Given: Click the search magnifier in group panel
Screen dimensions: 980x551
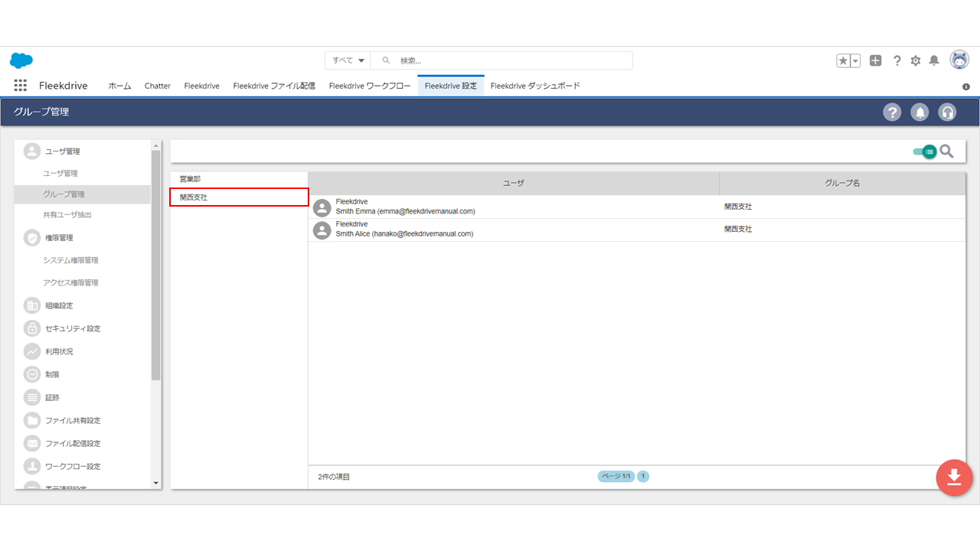Looking at the screenshot, I should pos(947,152).
